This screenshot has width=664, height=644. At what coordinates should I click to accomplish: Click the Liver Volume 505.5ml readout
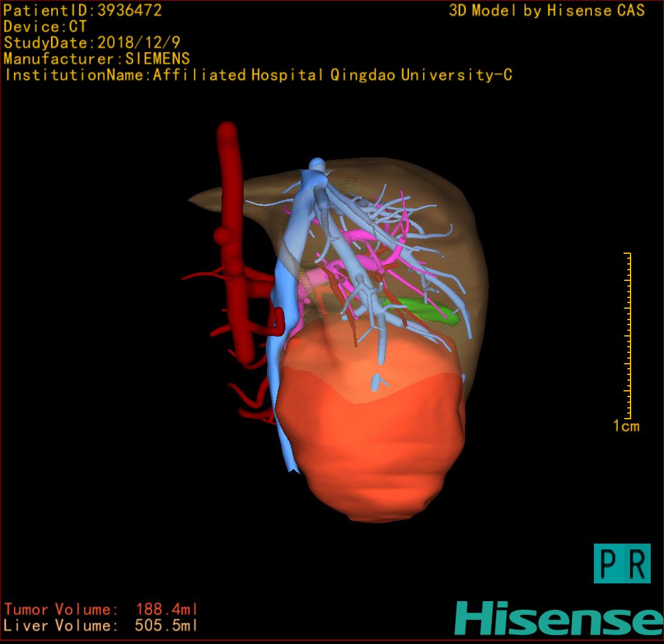(101, 626)
